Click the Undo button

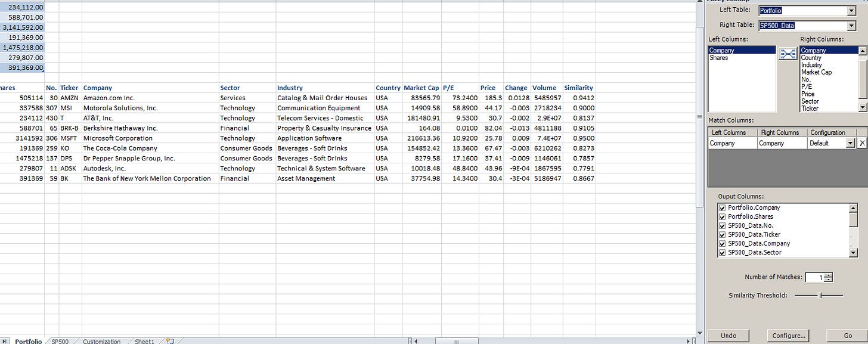(728, 336)
